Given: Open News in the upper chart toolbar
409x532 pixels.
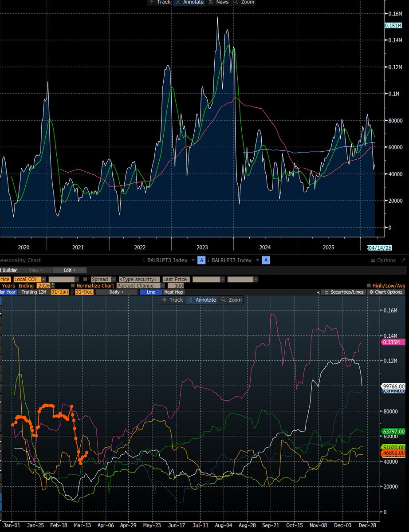Looking at the screenshot, I should (219, 2).
